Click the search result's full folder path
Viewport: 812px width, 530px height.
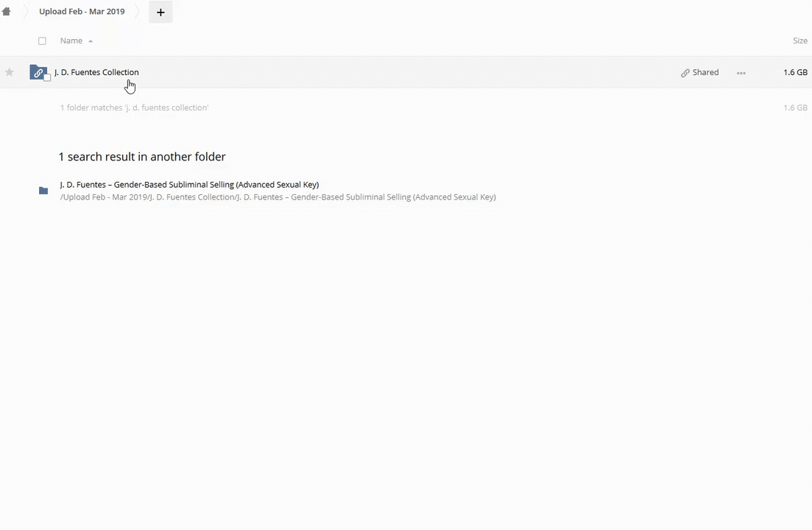(278, 197)
